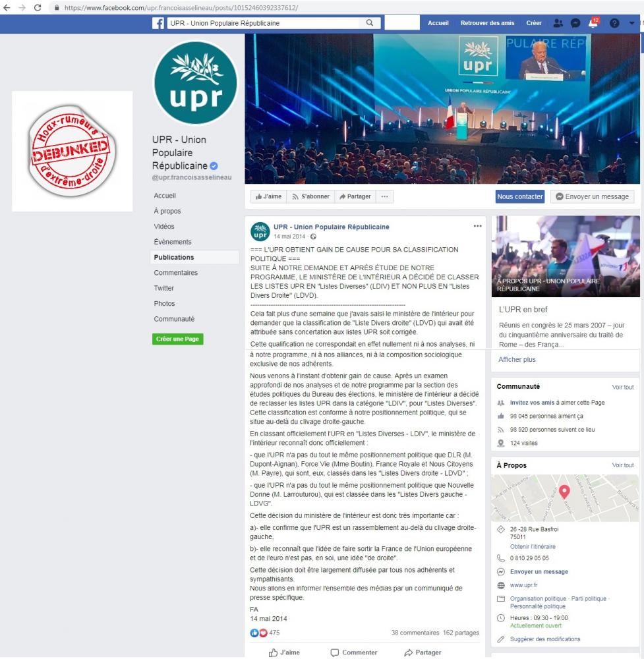Click Personnalité politique category link
This screenshot has width=644, height=659.
point(538,606)
